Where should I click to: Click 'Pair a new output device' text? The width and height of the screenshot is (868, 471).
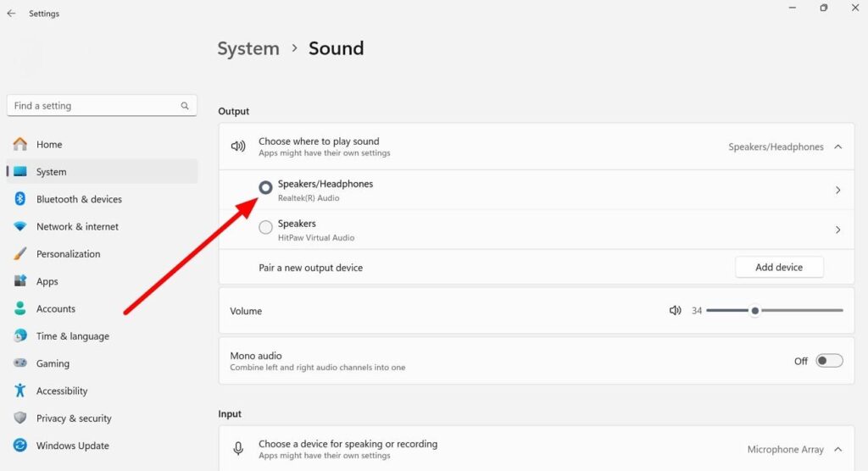(x=310, y=268)
